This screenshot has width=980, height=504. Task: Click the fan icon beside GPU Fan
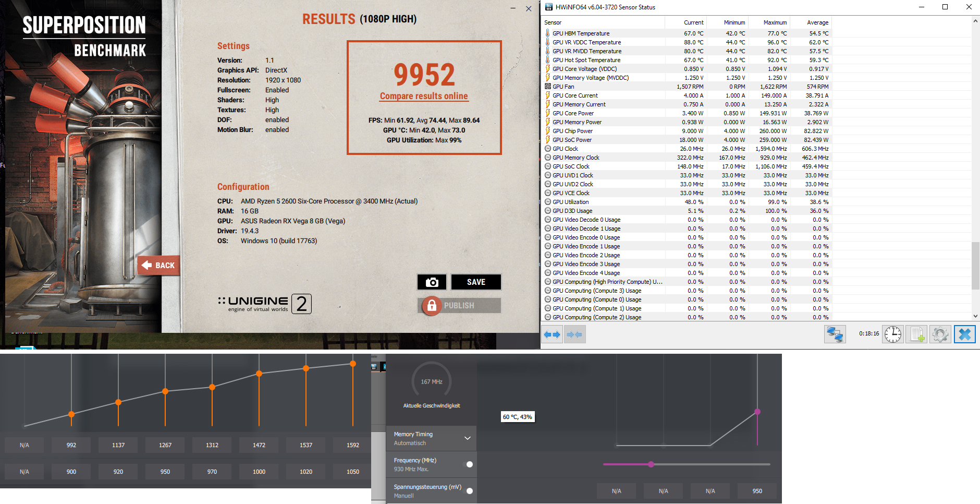click(x=547, y=87)
